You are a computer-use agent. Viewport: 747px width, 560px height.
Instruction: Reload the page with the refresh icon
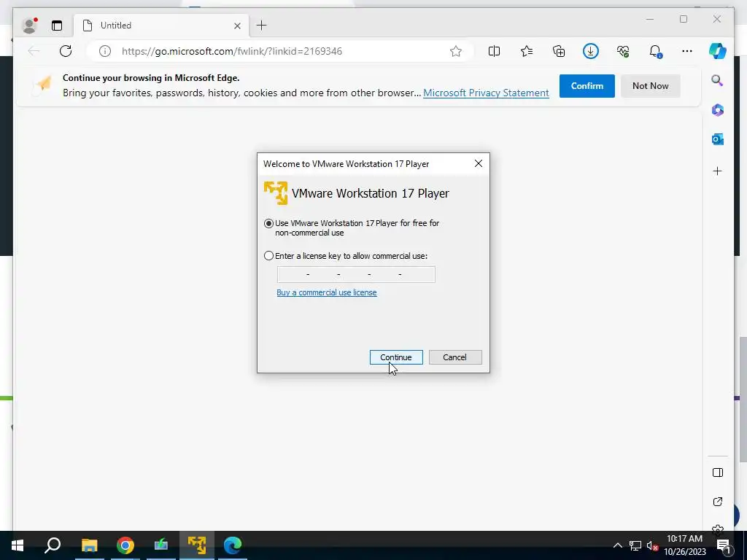[66, 51]
